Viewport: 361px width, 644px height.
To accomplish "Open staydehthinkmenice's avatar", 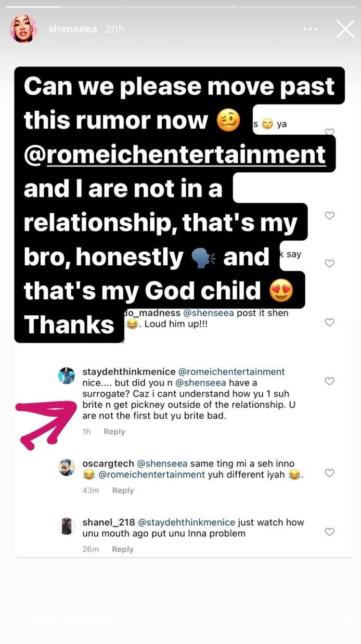I will pos(67,375).
